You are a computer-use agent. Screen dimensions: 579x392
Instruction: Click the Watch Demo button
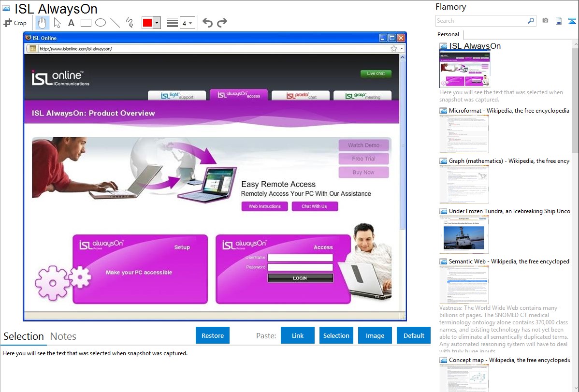point(363,145)
